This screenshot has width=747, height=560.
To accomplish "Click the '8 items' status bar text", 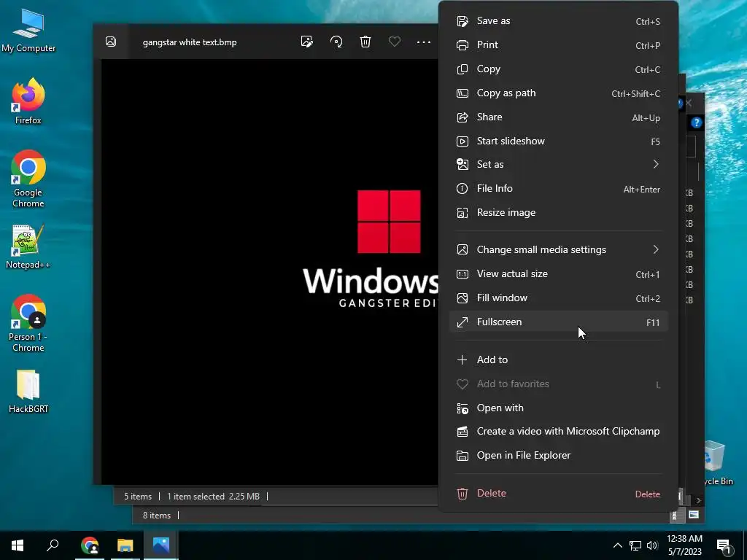I will [x=157, y=516].
